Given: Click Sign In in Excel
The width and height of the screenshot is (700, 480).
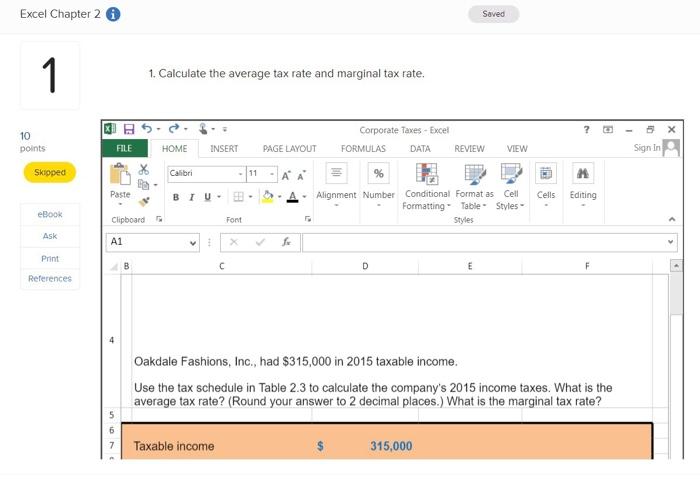Looking at the screenshot, I should 647,148.
